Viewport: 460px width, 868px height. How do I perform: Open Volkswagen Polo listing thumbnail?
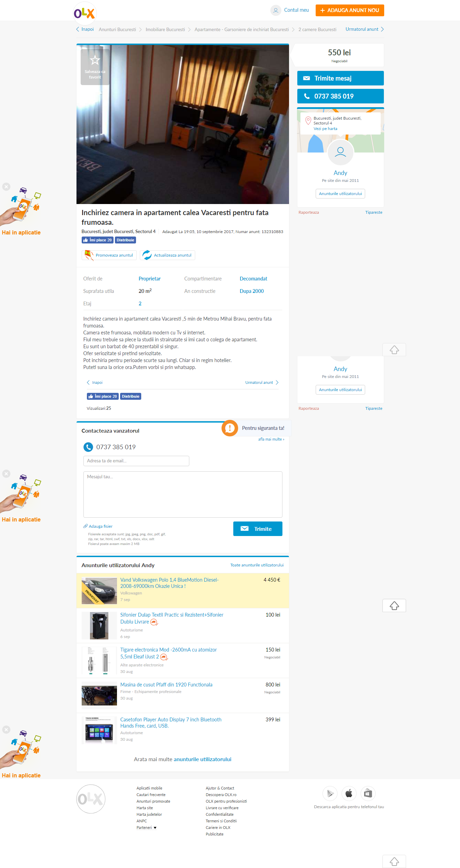click(99, 591)
